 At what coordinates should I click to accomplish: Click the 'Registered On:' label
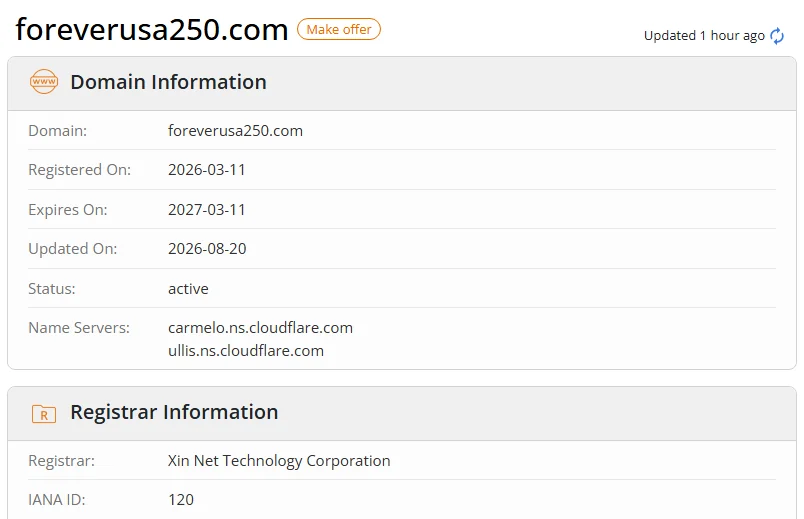coord(79,170)
